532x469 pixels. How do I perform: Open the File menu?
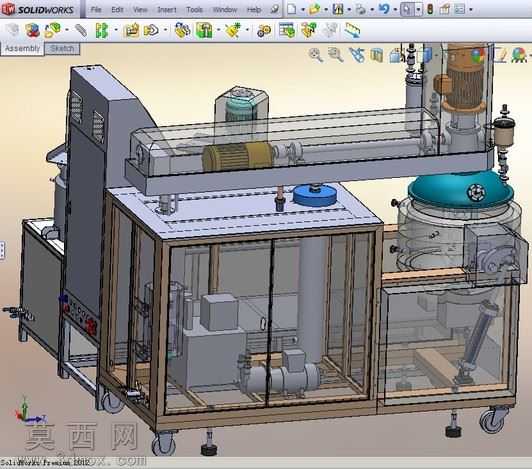pos(96,10)
